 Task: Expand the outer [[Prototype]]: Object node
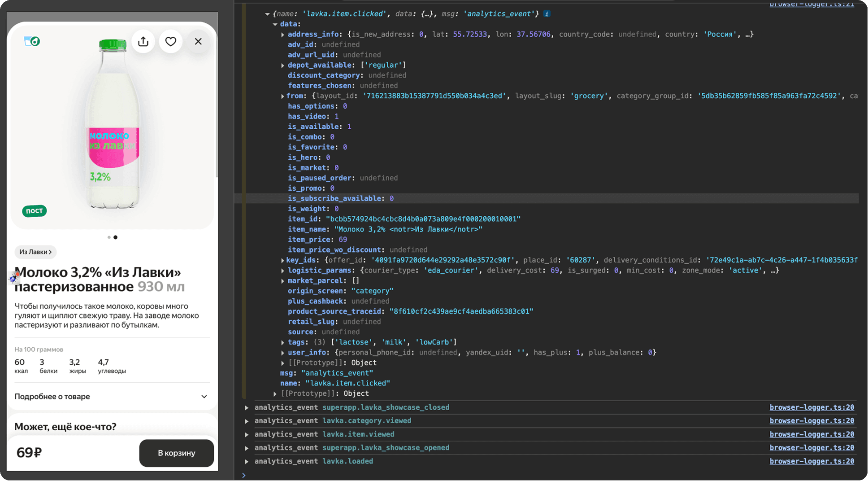point(275,394)
